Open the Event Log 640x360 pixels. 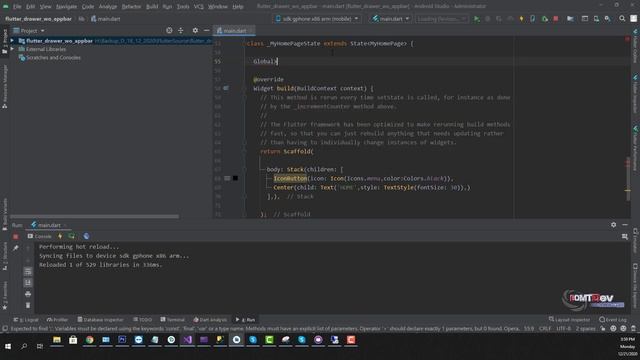click(x=613, y=320)
